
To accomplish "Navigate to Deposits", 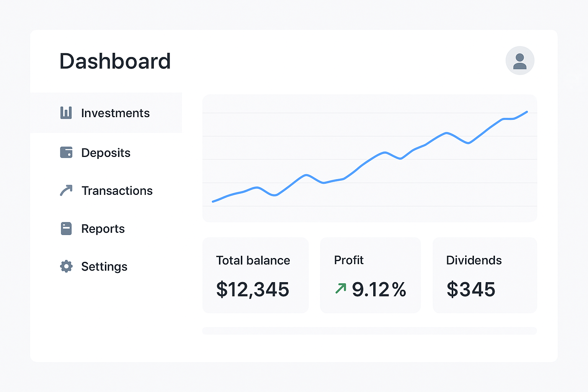I will (106, 152).
